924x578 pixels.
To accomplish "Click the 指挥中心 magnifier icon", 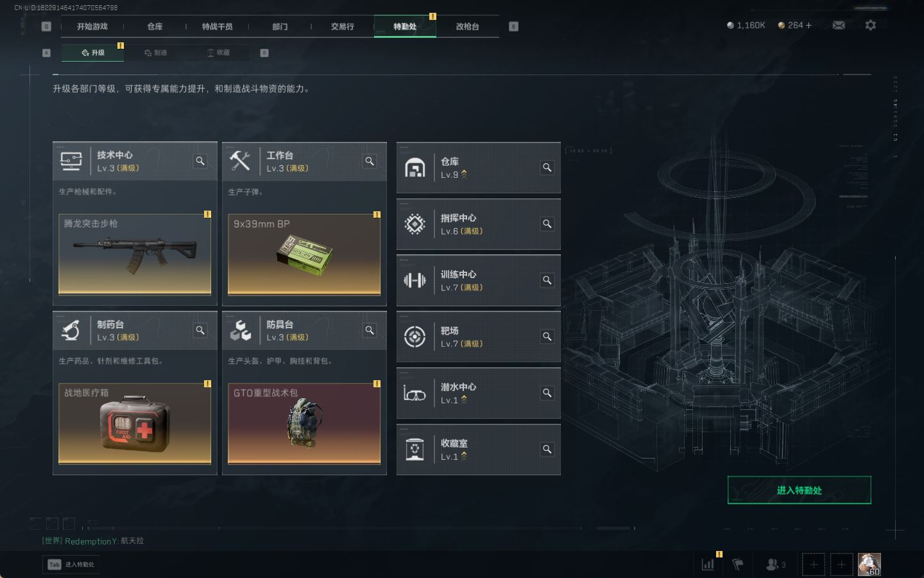I will click(x=547, y=224).
